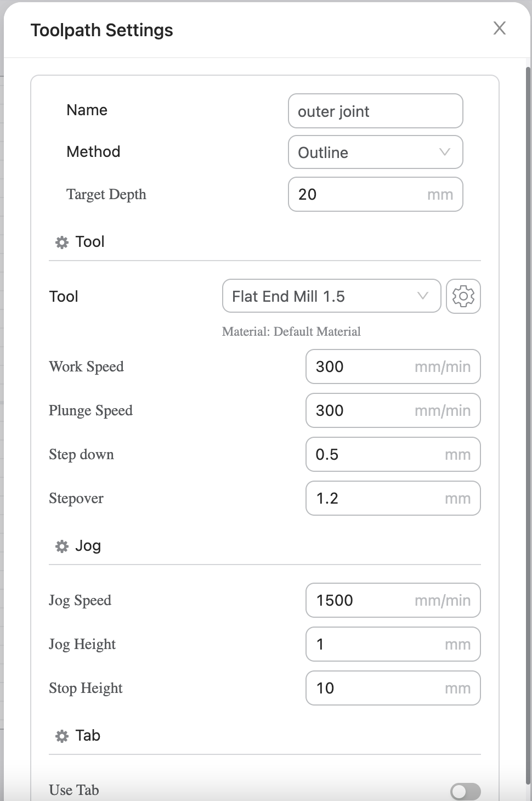Image resolution: width=532 pixels, height=801 pixels.
Task: Click the gear icon beside Jog heading
Action: point(62,546)
